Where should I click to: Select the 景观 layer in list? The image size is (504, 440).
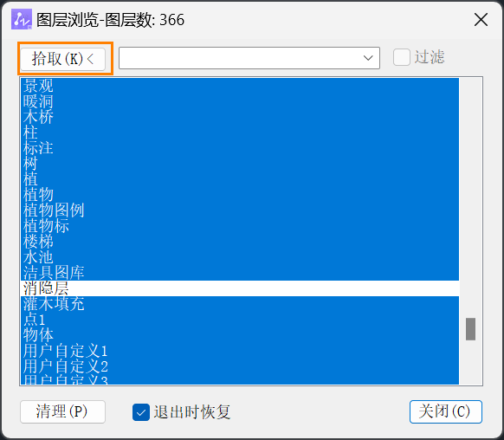click(x=240, y=86)
